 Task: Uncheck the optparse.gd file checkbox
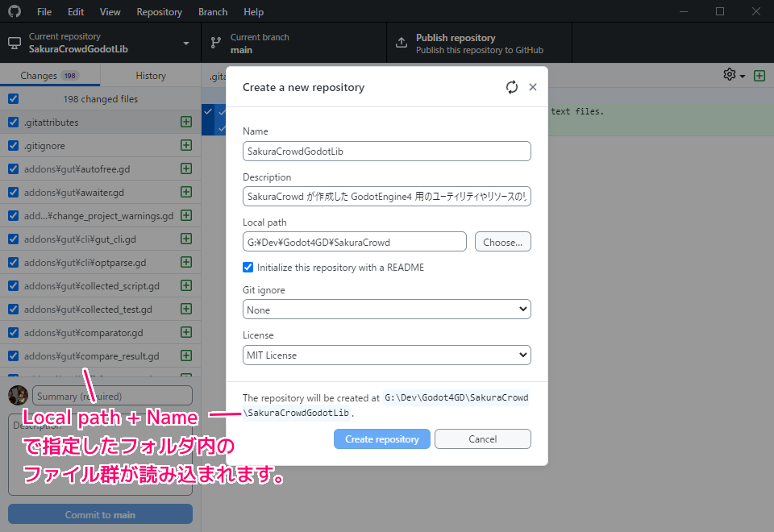(14, 263)
